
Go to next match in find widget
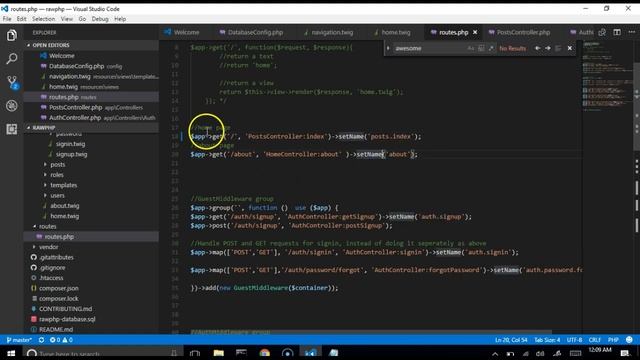(x=548, y=48)
